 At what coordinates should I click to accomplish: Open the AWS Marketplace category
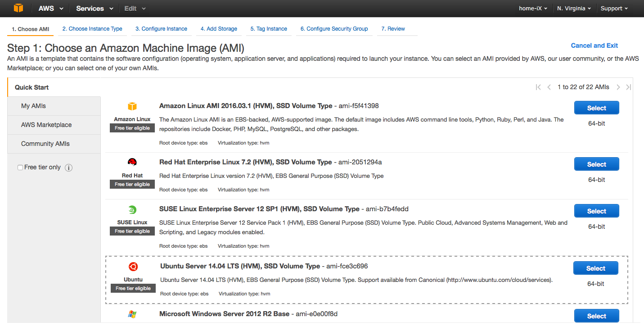[x=54, y=125]
